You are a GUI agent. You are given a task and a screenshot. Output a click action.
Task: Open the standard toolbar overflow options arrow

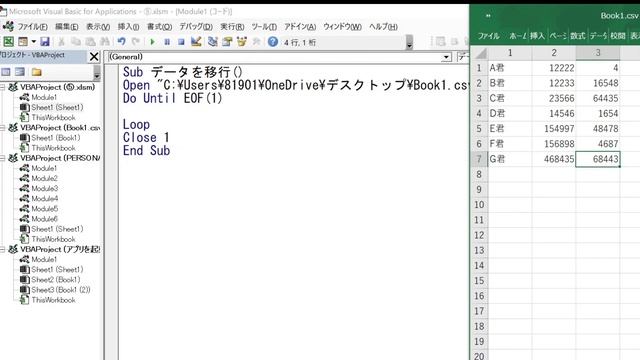409,42
